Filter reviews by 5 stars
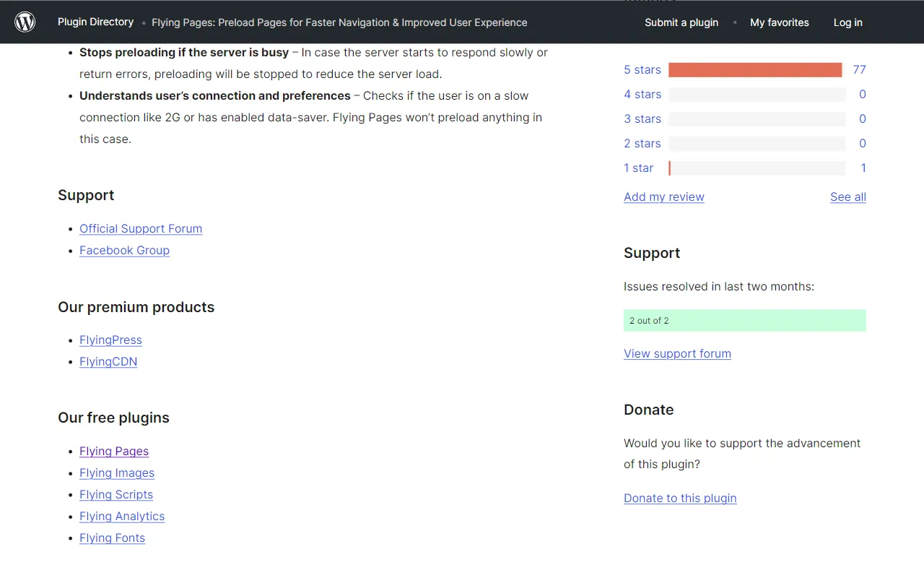924x578 pixels. coord(642,69)
